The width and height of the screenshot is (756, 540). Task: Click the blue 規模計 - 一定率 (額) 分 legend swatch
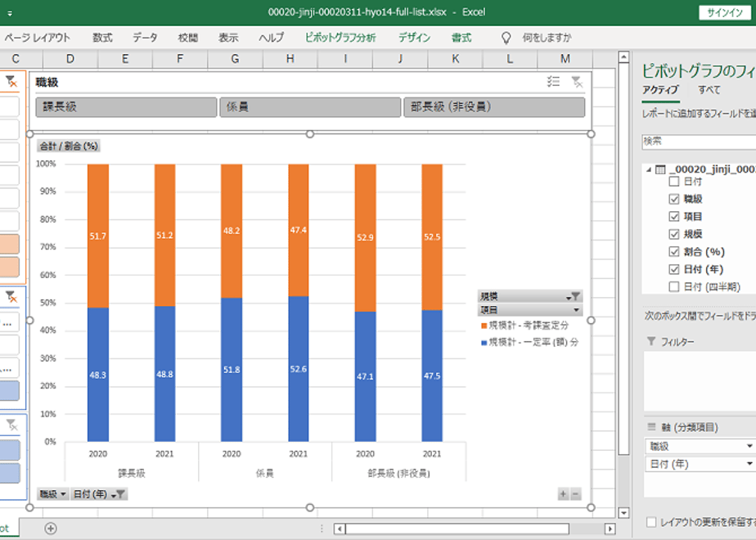click(484, 343)
